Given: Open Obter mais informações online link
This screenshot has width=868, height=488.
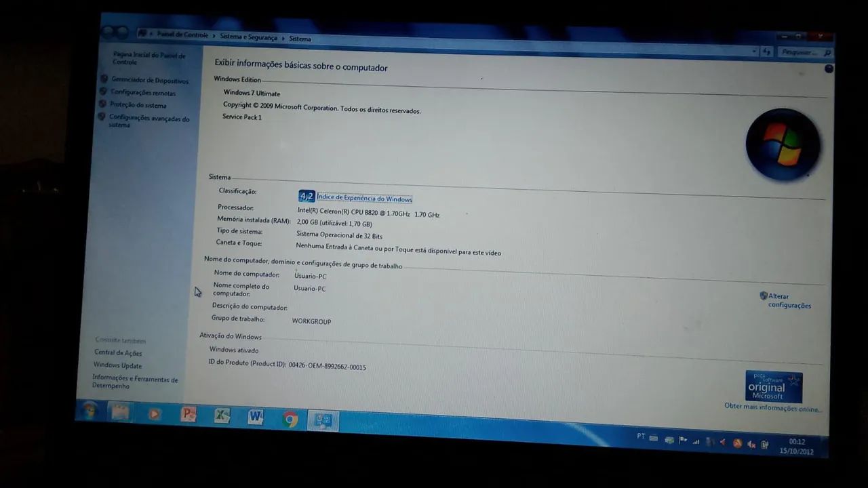Looking at the screenshot, I should tap(773, 408).
